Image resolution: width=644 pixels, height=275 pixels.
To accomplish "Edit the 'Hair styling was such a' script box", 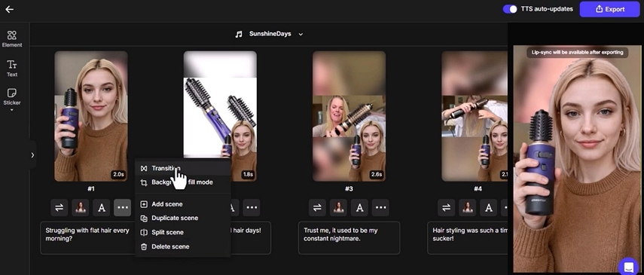I will [x=468, y=238].
